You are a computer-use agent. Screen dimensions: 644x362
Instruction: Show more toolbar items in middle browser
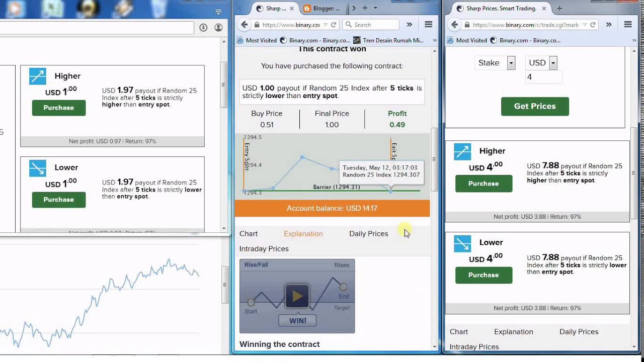tap(410, 25)
